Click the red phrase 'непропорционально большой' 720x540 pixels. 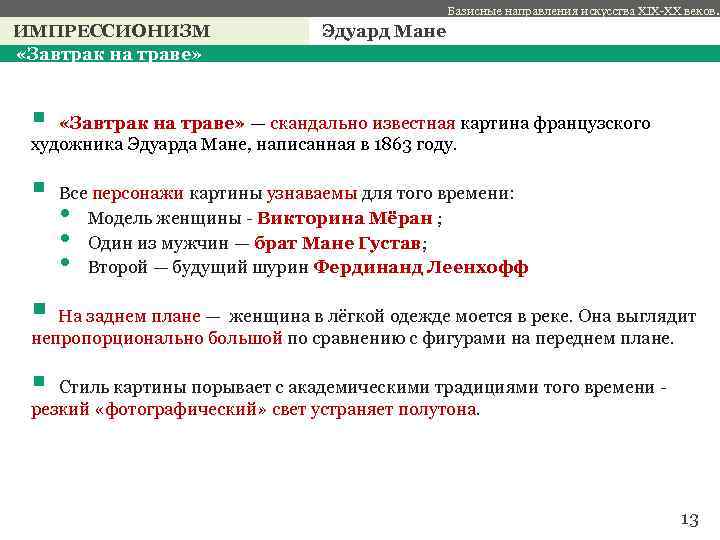point(157,338)
